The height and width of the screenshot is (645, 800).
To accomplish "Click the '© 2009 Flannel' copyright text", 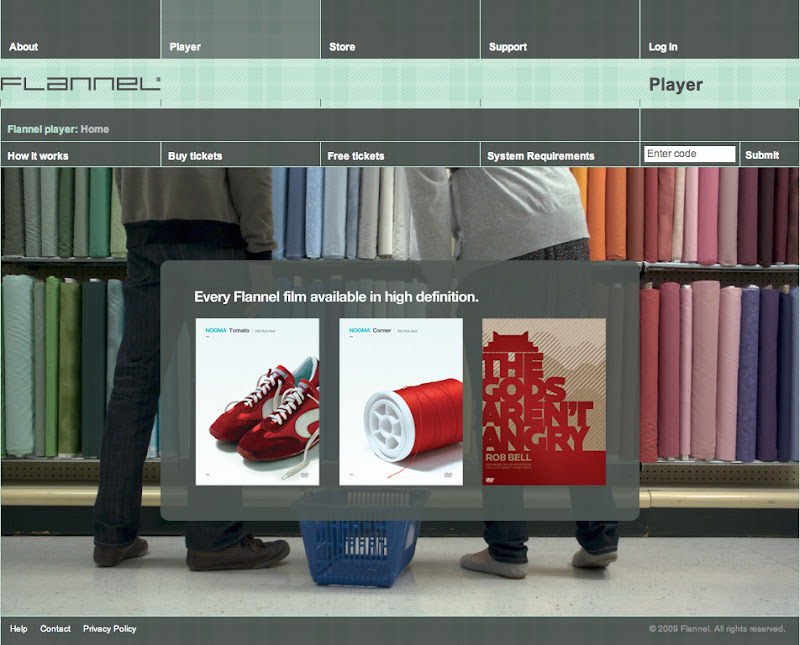I will click(x=717, y=629).
